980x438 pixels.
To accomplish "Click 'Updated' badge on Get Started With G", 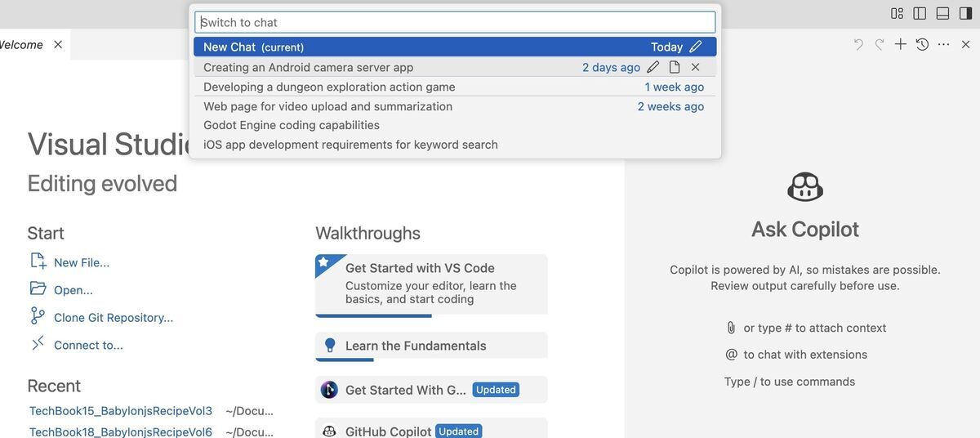I will 497,390.
